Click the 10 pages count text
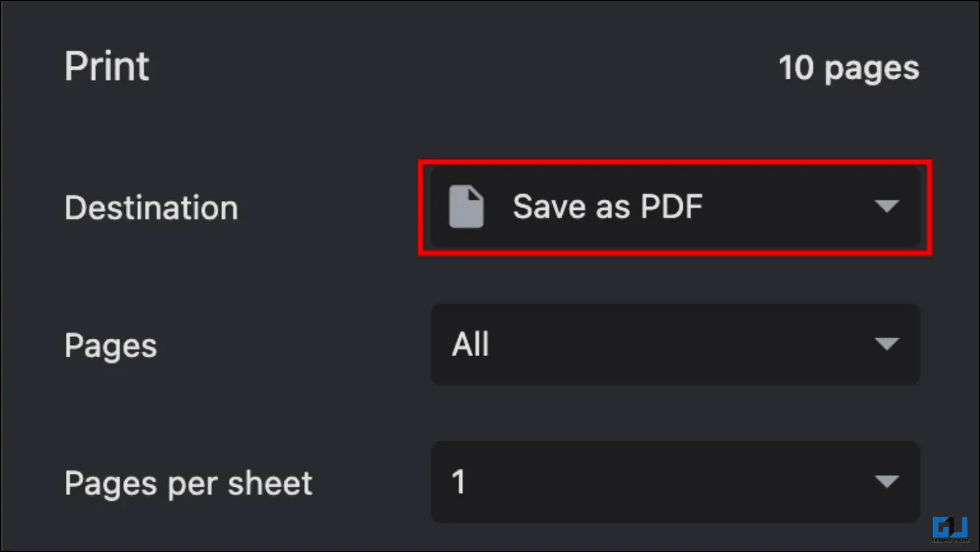980x552 pixels. 849,68
